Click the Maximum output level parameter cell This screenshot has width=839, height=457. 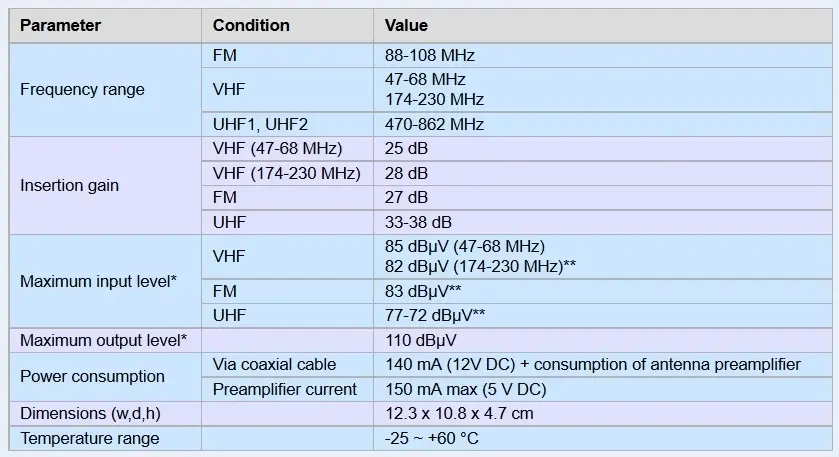(105, 340)
